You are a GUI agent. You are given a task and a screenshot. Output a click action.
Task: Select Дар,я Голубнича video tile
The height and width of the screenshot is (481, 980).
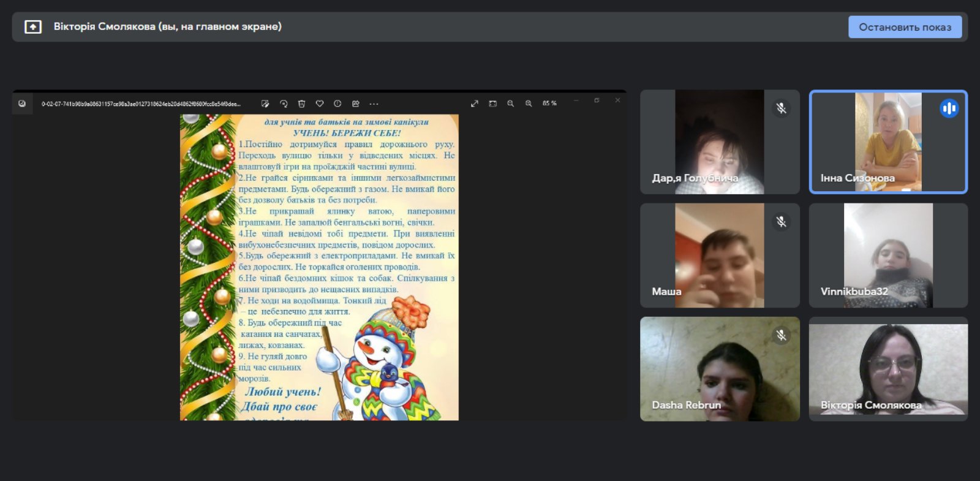720,142
